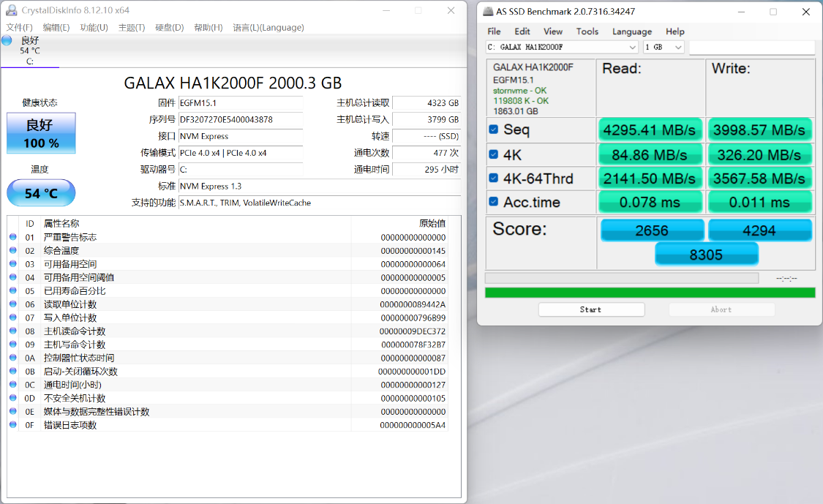The height and width of the screenshot is (504, 823).
Task: Click the status orb for attribute 05
Action: (x=12, y=291)
